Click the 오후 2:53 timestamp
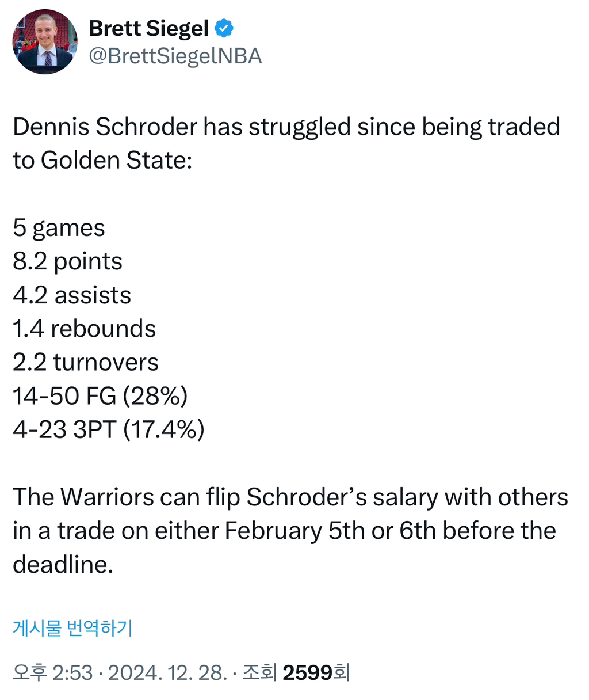 tap(52, 672)
